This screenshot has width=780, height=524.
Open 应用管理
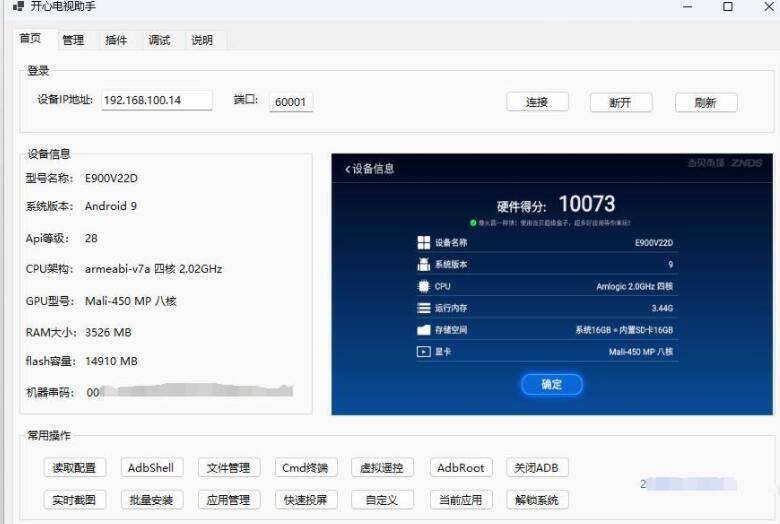coord(229,500)
